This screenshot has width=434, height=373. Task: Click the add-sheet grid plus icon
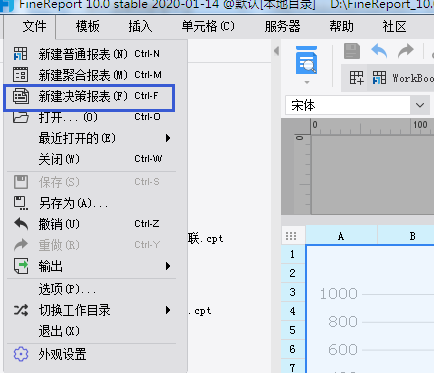356,78
